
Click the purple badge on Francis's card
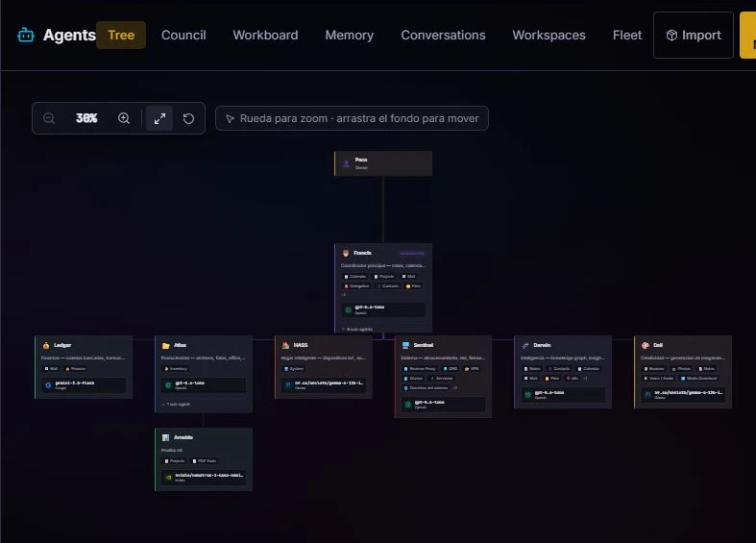click(x=412, y=253)
